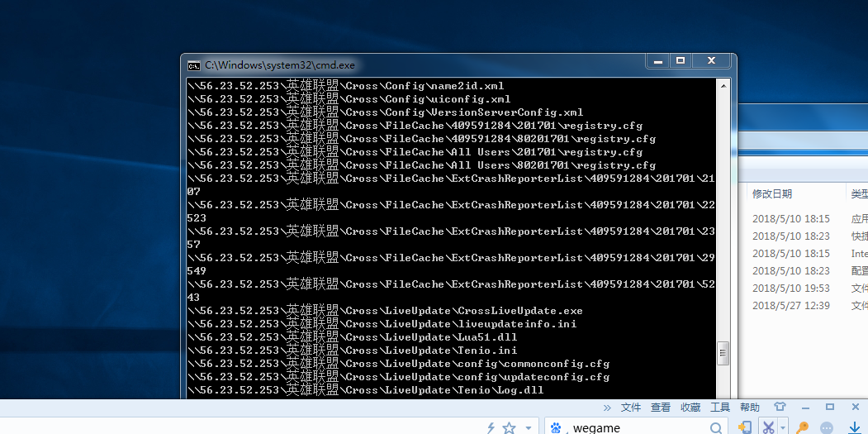
Task: Maximize the browser window at the bottom
Action: pyautogui.click(x=829, y=408)
